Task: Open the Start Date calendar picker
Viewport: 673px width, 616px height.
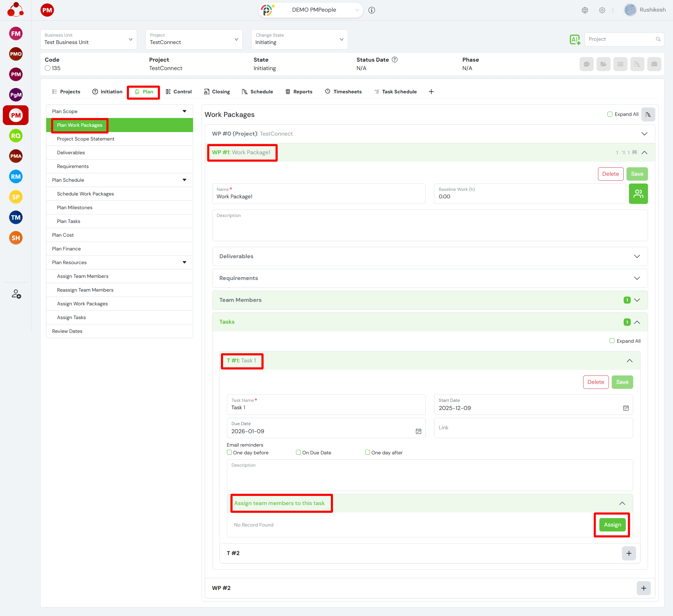Action: (626, 408)
